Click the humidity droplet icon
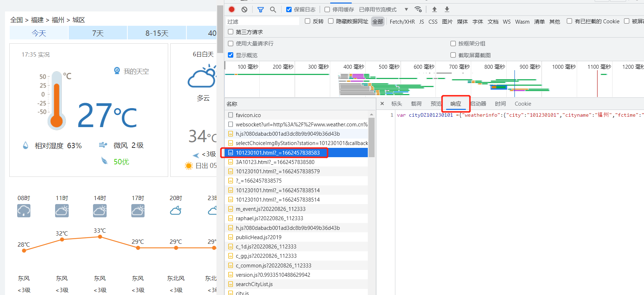Viewport: 644px width, 295px height. [x=25, y=145]
